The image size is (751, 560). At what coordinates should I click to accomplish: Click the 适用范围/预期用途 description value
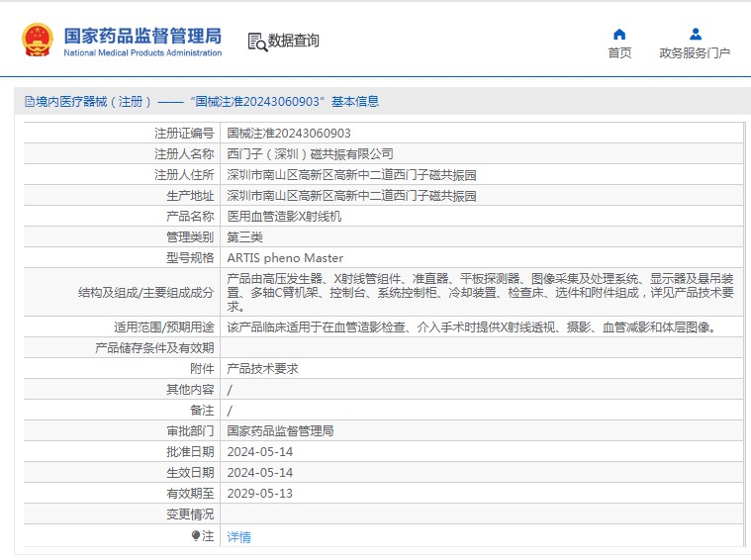[x=471, y=327]
